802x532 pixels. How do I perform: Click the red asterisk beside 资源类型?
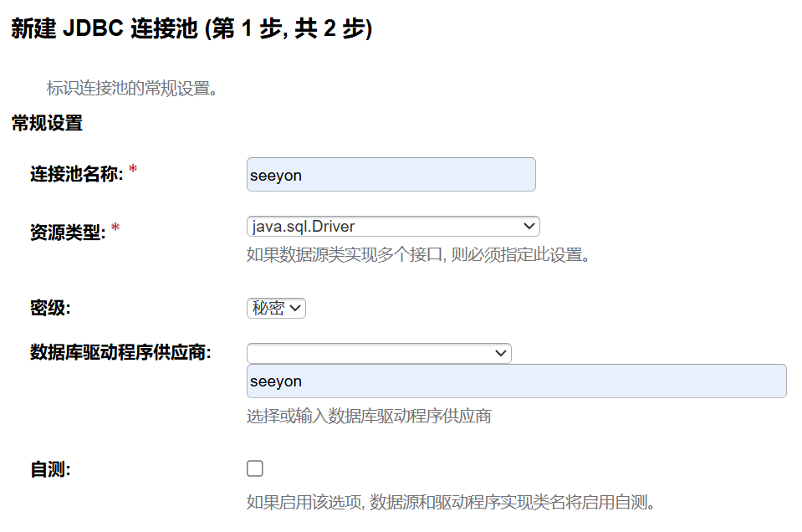(x=115, y=228)
